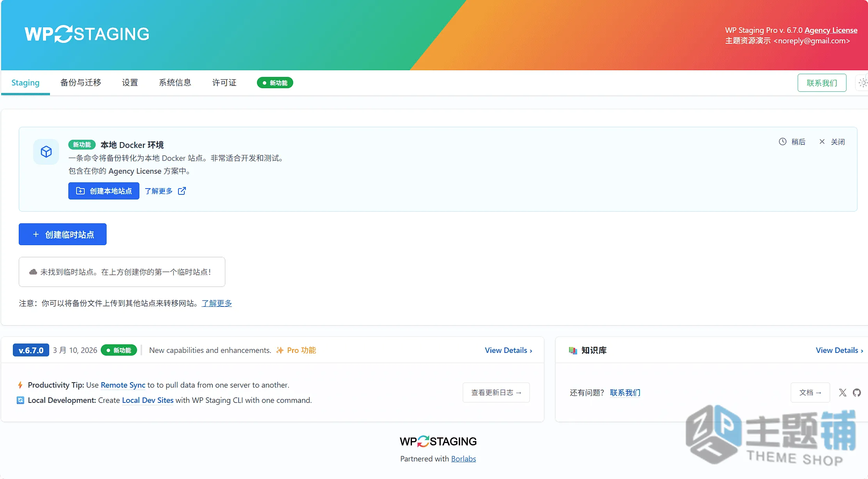
Task: Click the 创建本地站点 button
Action: [x=104, y=191]
